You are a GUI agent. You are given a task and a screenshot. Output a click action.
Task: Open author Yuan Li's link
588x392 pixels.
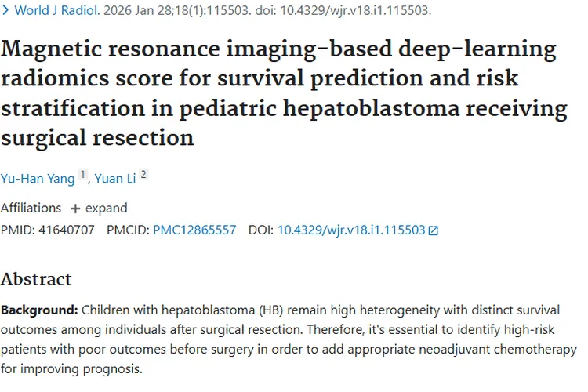[115, 179]
